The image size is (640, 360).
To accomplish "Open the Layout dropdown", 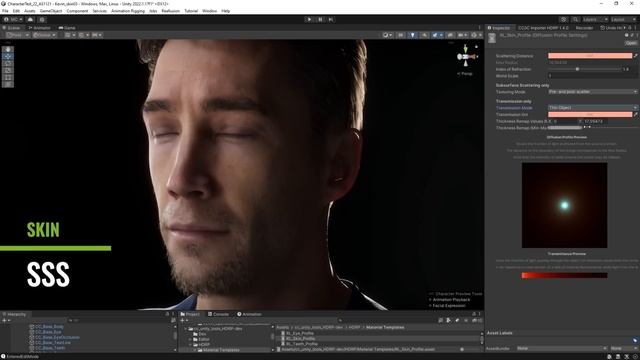I will click(x=623, y=19).
